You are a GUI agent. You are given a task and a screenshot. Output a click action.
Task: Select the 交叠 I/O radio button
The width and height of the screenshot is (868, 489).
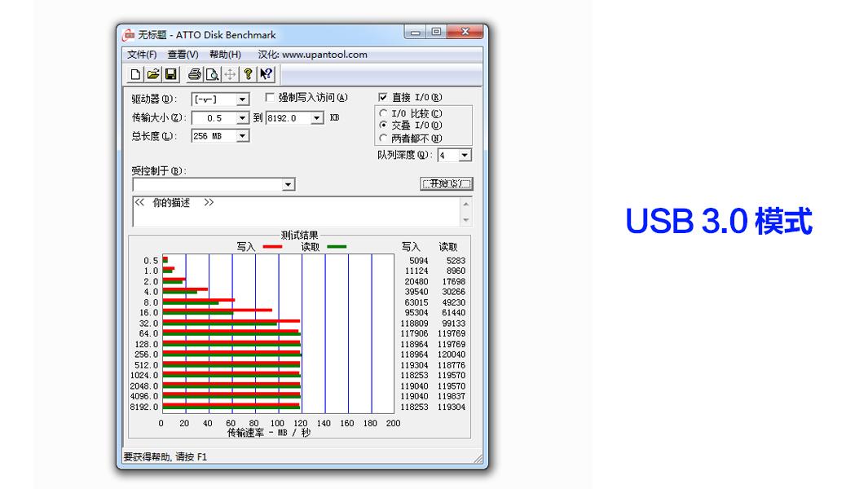coord(383,126)
